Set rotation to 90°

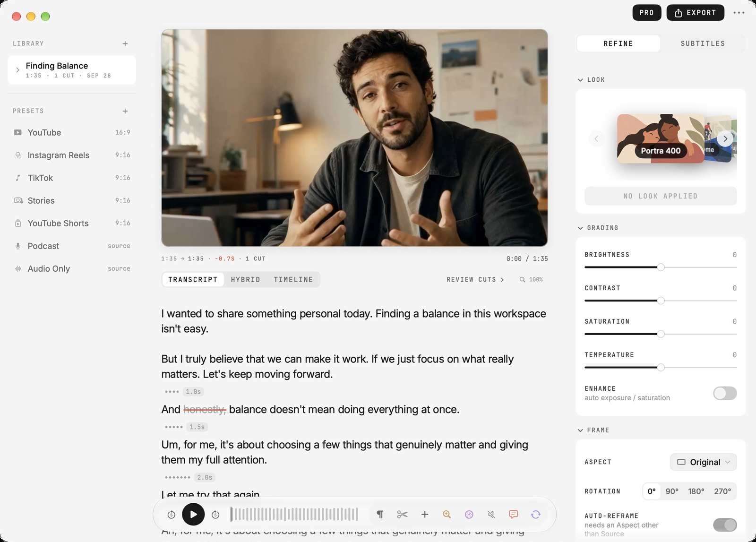click(672, 491)
